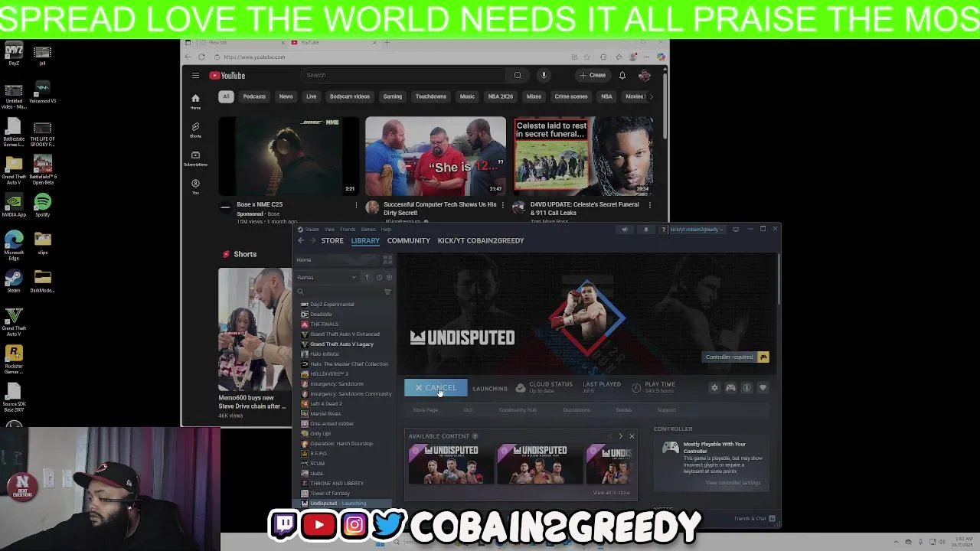Open Steam notifications bell icon

pos(645,230)
